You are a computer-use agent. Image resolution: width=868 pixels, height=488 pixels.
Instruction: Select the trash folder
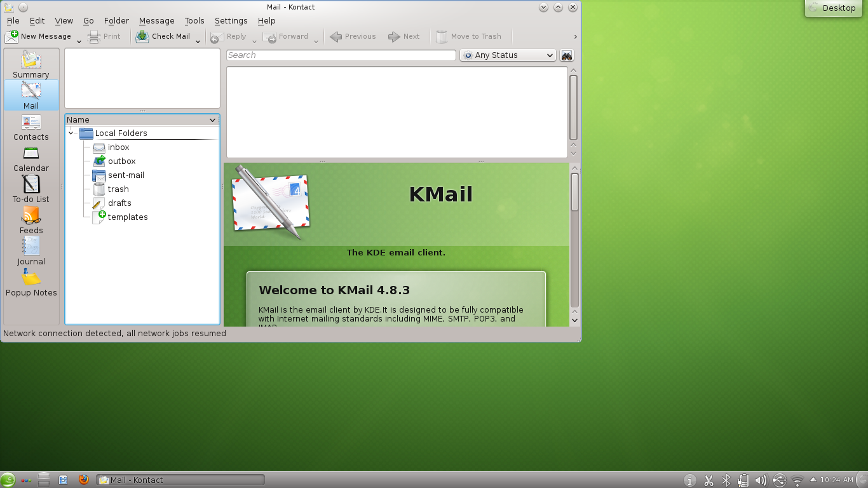click(118, 189)
